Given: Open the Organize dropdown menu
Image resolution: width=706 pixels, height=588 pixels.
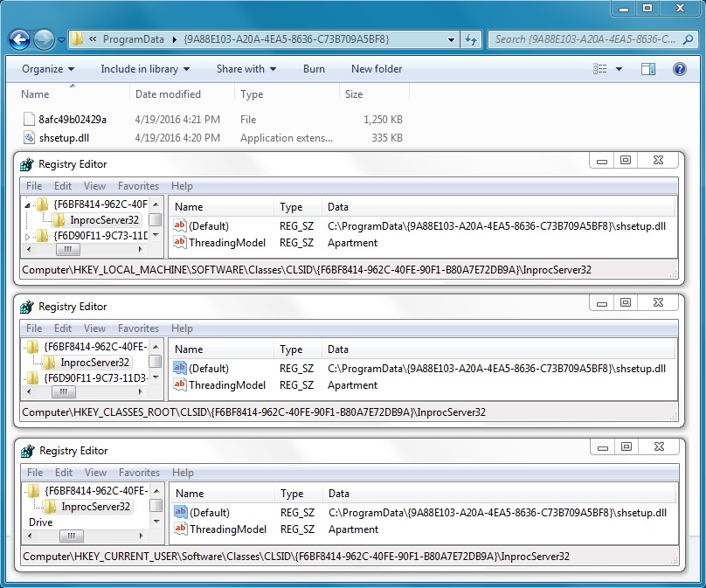Looking at the screenshot, I should pos(48,69).
